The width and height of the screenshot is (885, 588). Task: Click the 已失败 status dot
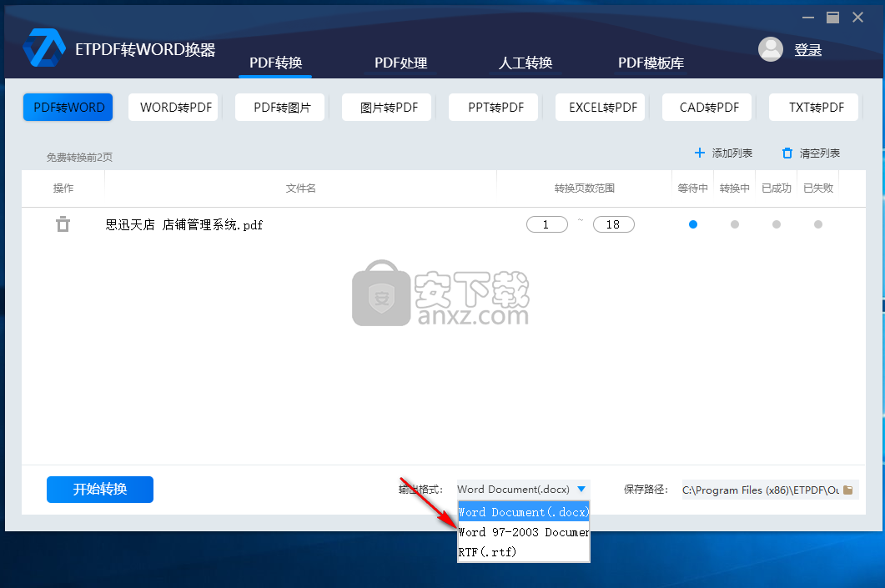[x=818, y=224]
